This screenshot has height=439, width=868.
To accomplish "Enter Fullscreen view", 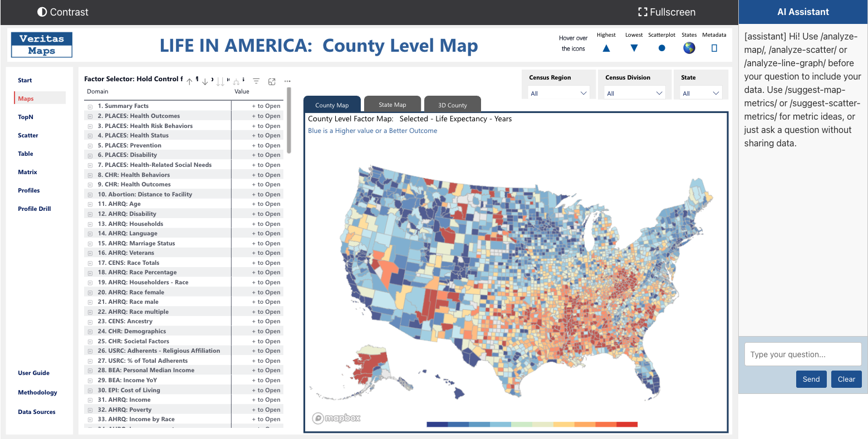I will 666,12.
